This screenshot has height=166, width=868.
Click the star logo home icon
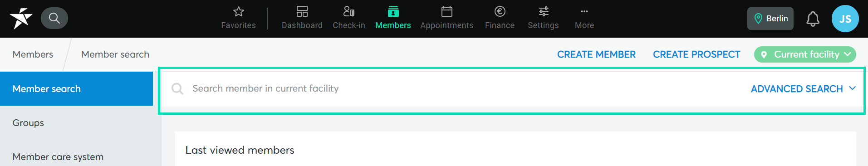(x=21, y=19)
